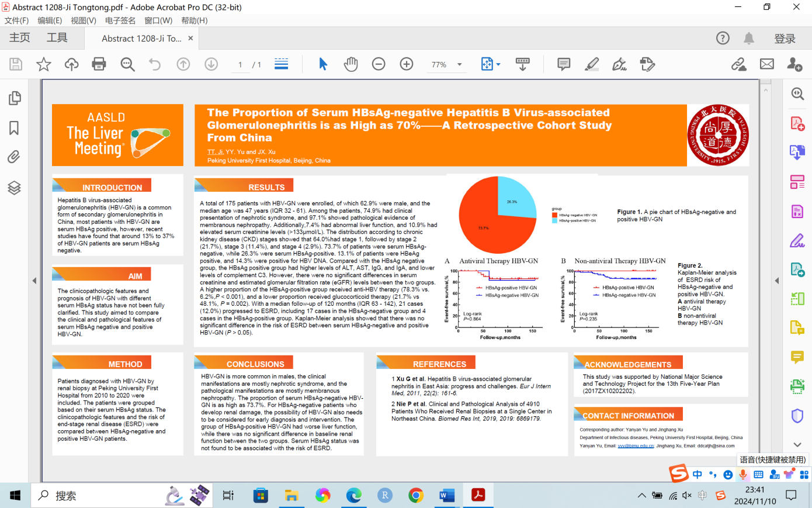Open the find text magnifier tool
Image resolution: width=812 pixels, height=508 pixels.
[127, 64]
